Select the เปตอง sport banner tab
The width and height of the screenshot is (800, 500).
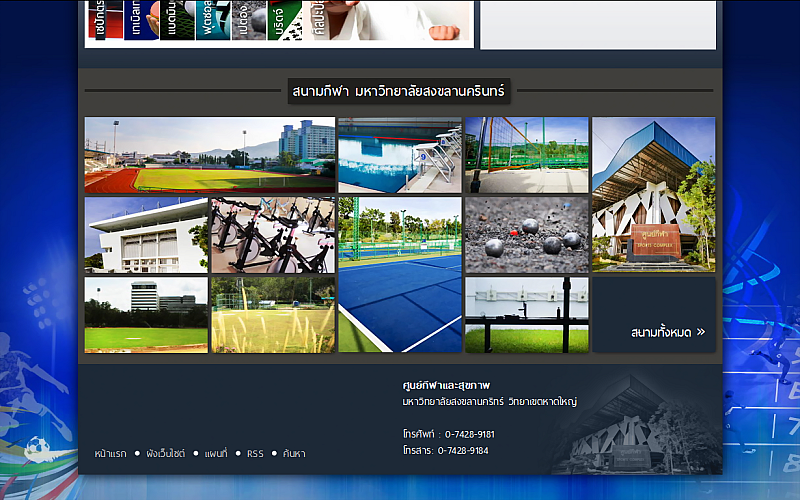tap(247, 20)
